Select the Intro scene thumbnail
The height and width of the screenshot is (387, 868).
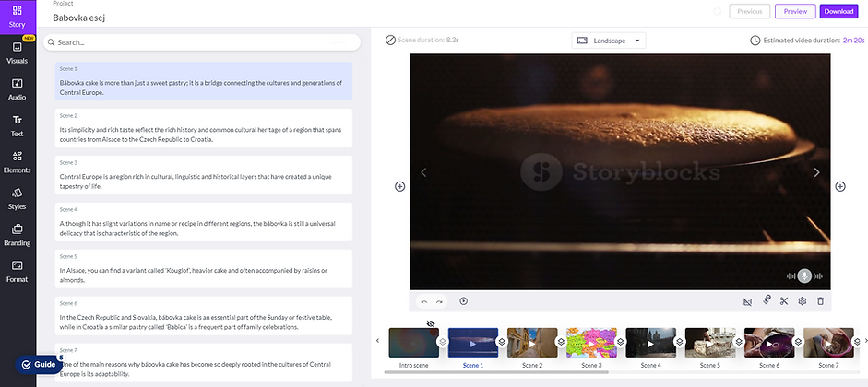click(413, 343)
